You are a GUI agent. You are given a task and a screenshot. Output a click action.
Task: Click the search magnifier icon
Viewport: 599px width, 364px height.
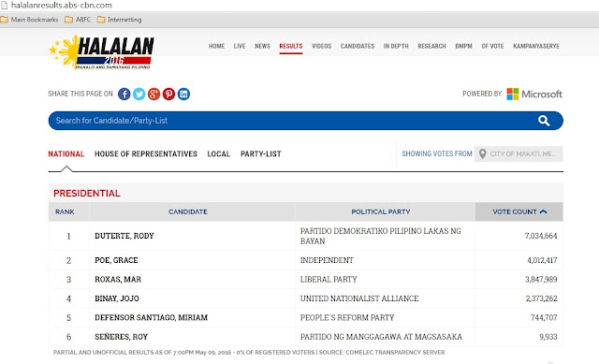coord(544,121)
